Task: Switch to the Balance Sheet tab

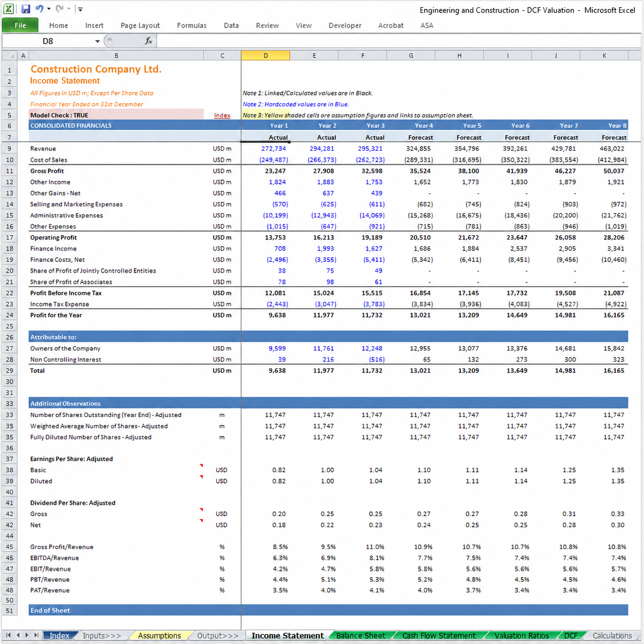Action: coord(361,636)
